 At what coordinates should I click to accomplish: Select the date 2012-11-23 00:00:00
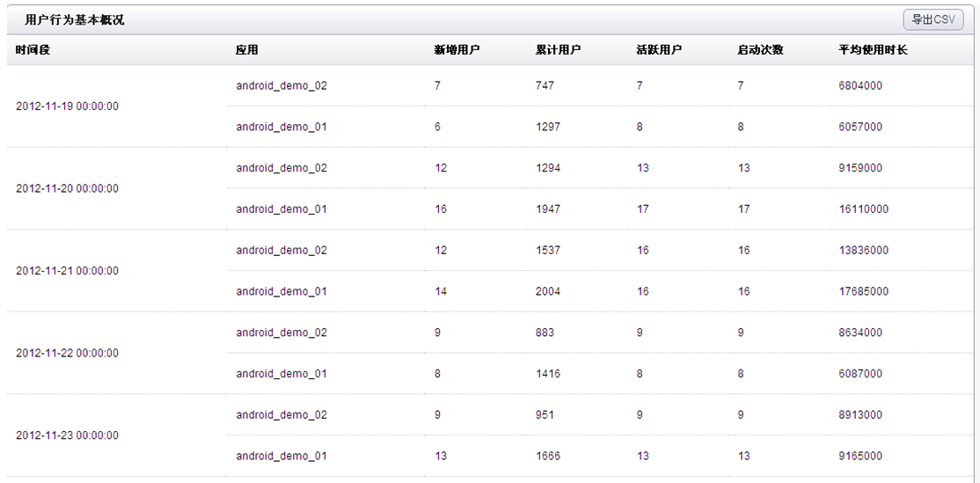(67, 435)
